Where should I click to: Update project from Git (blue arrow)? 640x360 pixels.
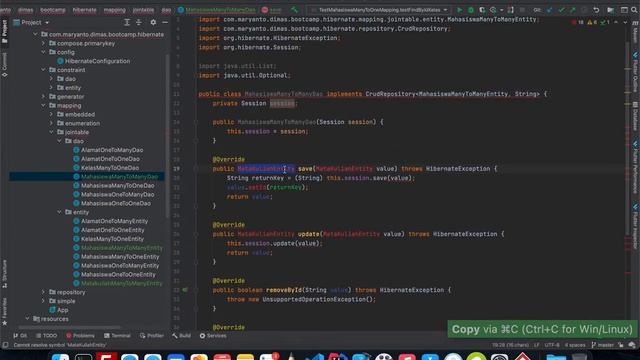pos(549,10)
